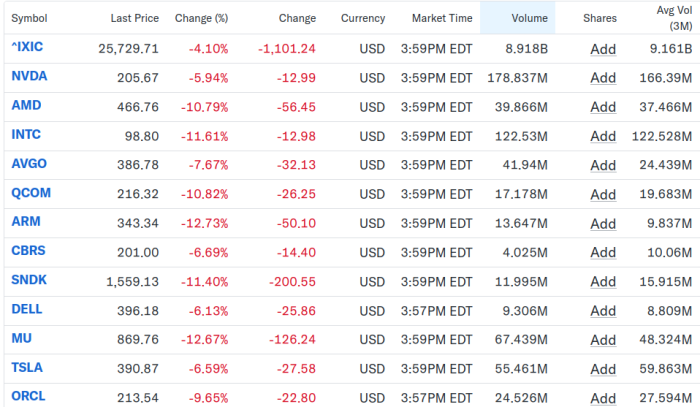Add shares for the NVDA row
This screenshot has width=700, height=407.
[603, 78]
